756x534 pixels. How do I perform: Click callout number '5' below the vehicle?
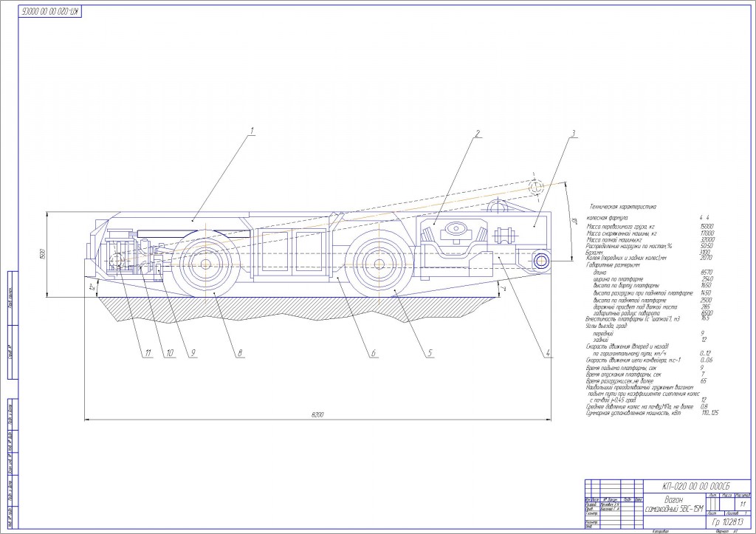(430, 354)
